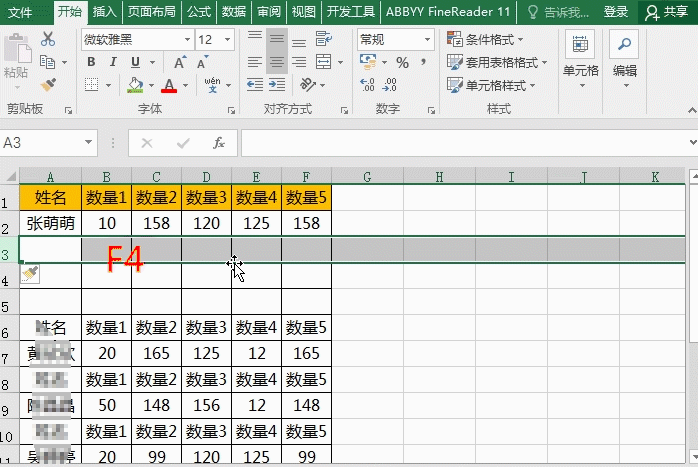Align text left
Screen dimensions: 698x467
click(255, 62)
